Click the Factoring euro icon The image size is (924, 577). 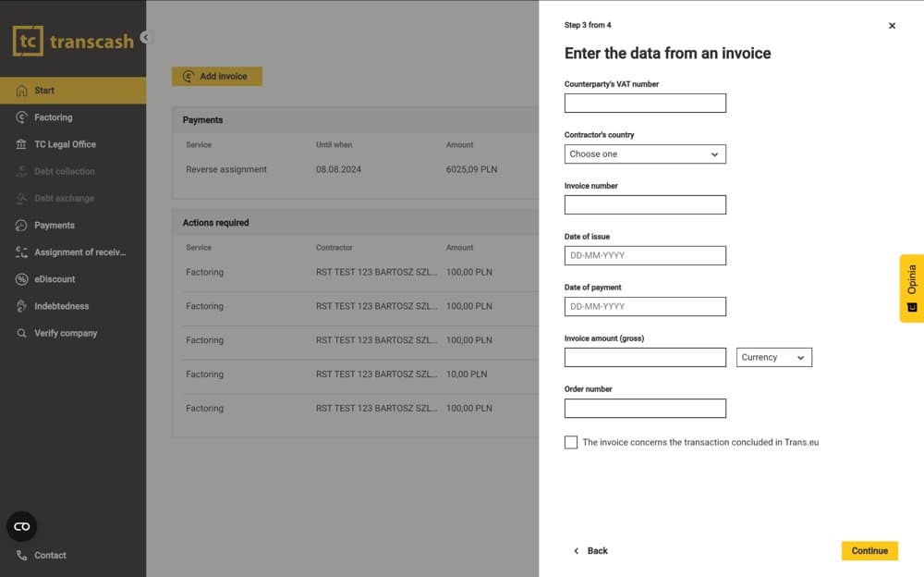point(22,117)
